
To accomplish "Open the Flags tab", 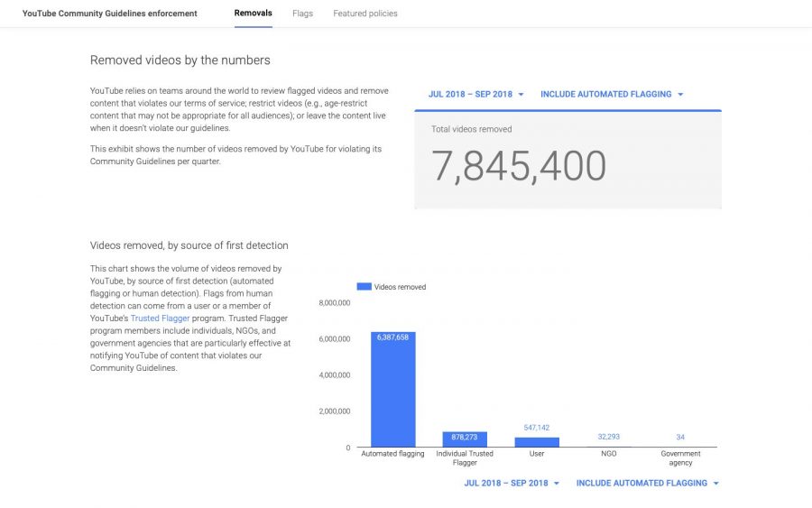I will click(x=302, y=14).
